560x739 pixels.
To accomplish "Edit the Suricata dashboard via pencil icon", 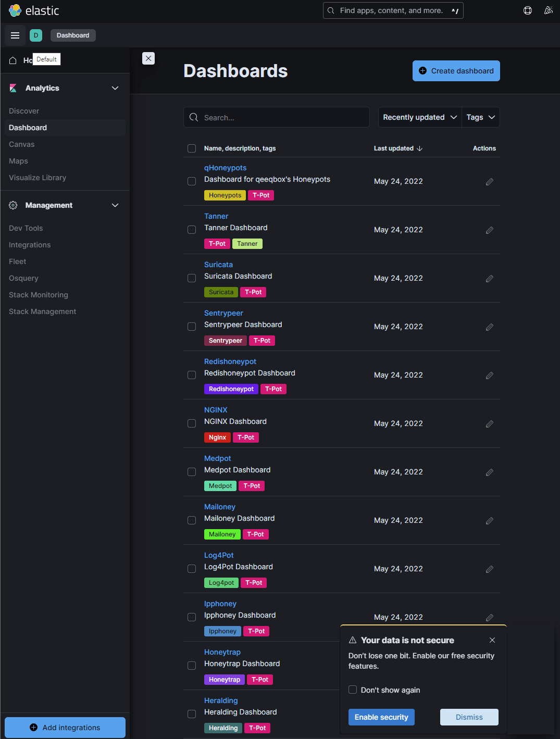I will tap(489, 279).
